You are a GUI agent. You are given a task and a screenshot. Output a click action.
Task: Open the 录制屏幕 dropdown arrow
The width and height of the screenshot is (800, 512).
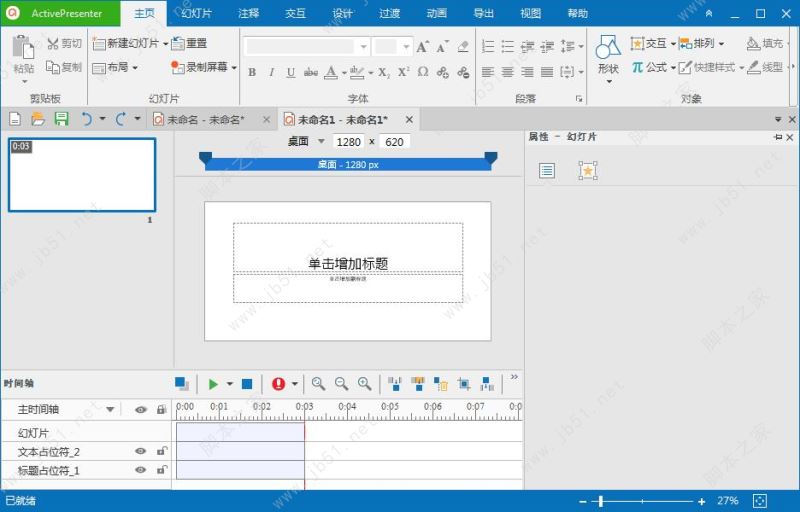(x=234, y=67)
